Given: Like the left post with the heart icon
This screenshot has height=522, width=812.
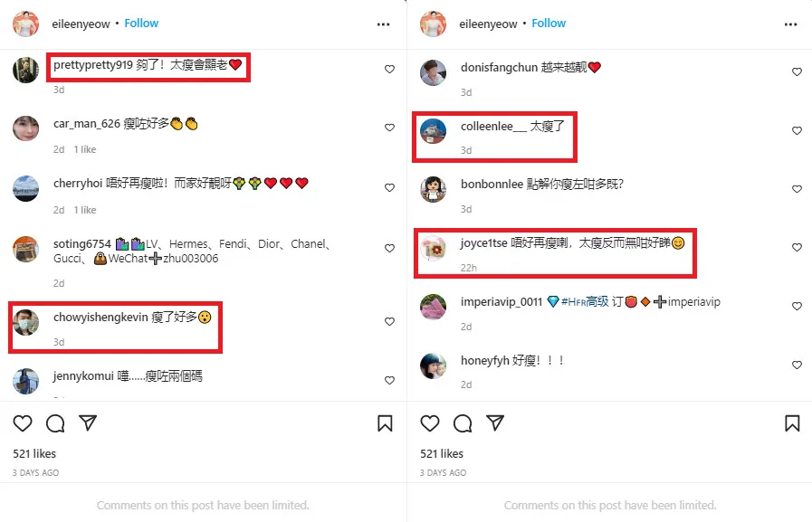Looking at the screenshot, I should 23,423.
